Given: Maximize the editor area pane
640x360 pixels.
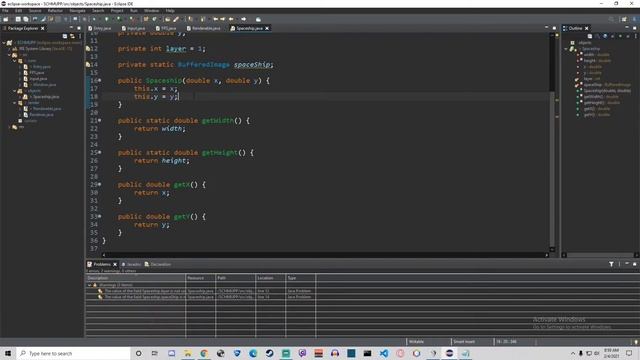Looking at the screenshot, I should click(554, 28).
